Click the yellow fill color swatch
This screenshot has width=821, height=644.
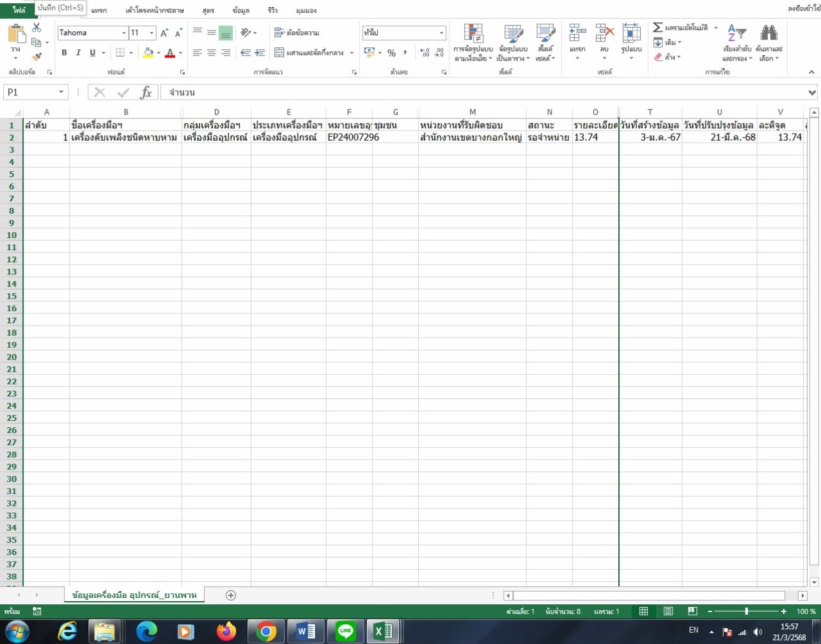click(148, 53)
